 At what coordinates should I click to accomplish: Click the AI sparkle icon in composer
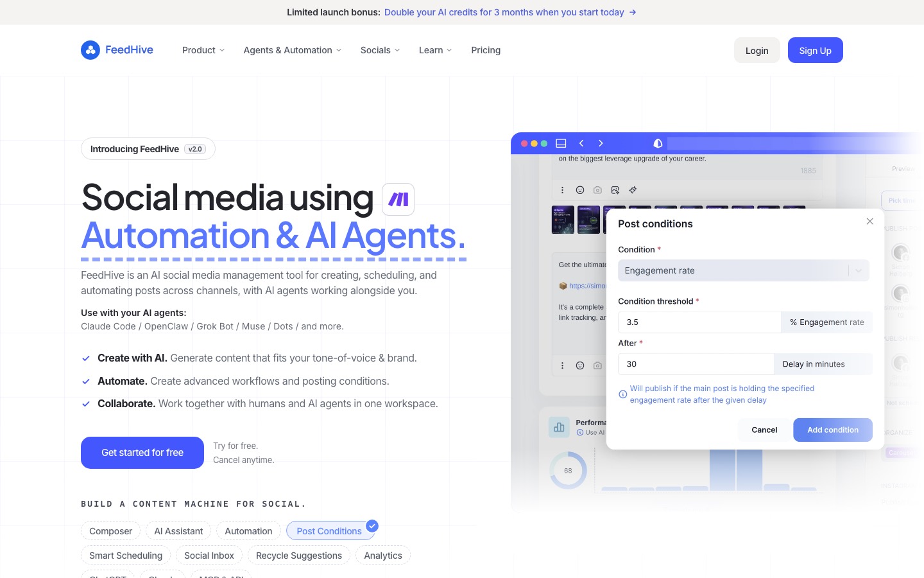tap(633, 190)
